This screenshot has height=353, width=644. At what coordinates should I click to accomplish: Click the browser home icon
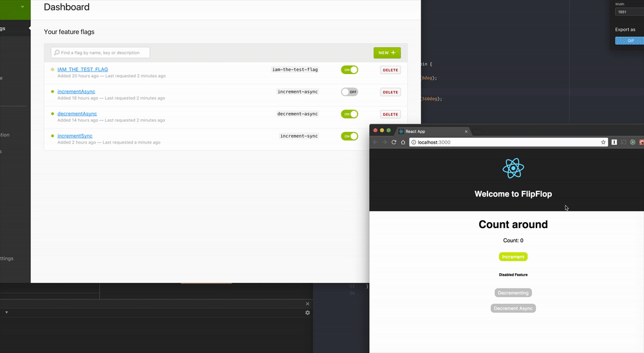[x=403, y=142]
